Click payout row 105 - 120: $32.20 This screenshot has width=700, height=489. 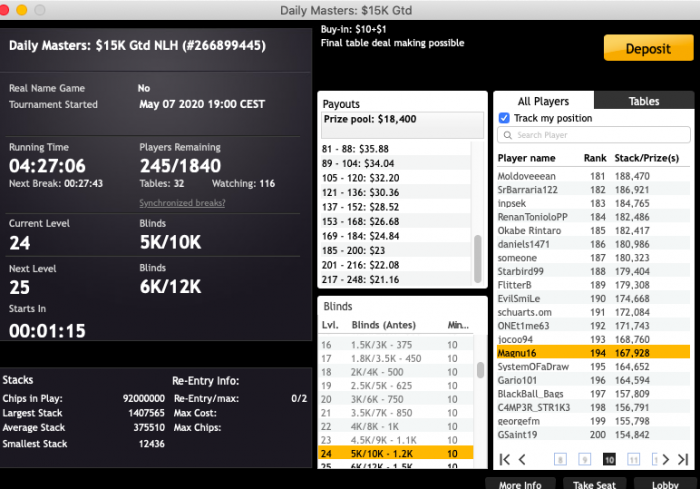(396, 178)
